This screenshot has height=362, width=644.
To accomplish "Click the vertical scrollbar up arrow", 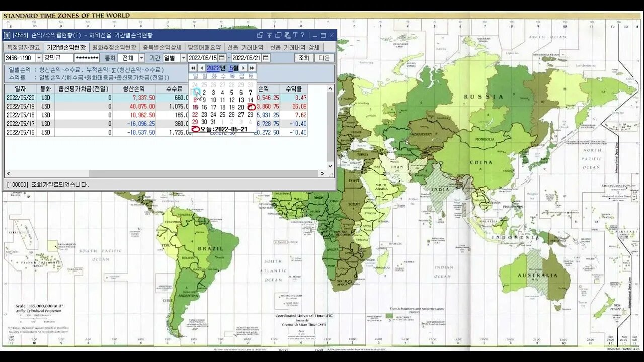I will [x=330, y=88].
